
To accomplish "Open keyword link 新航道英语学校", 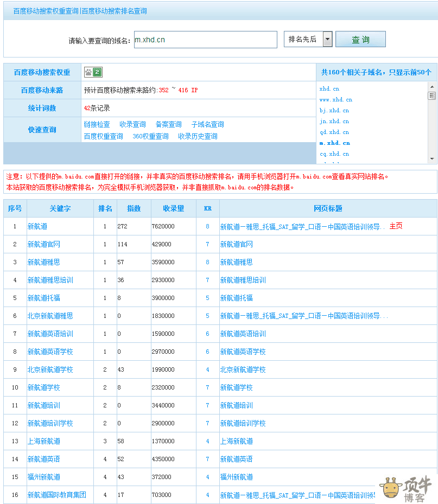I will (50, 352).
